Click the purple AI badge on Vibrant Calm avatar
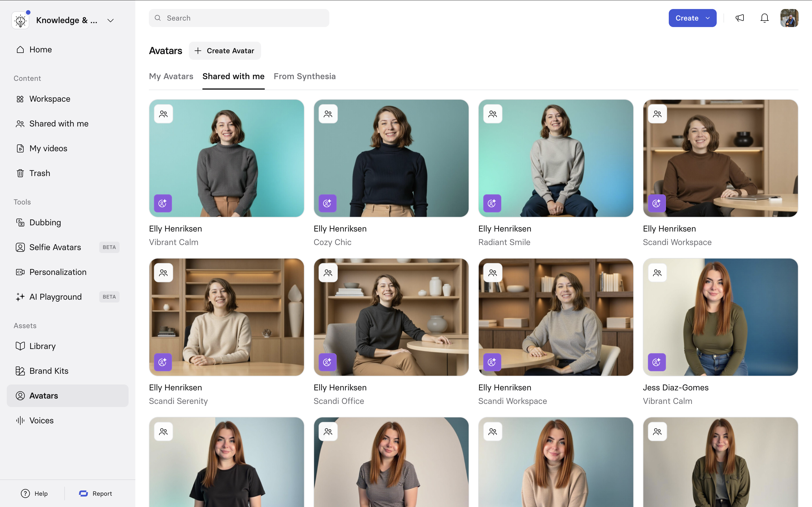 [163, 203]
